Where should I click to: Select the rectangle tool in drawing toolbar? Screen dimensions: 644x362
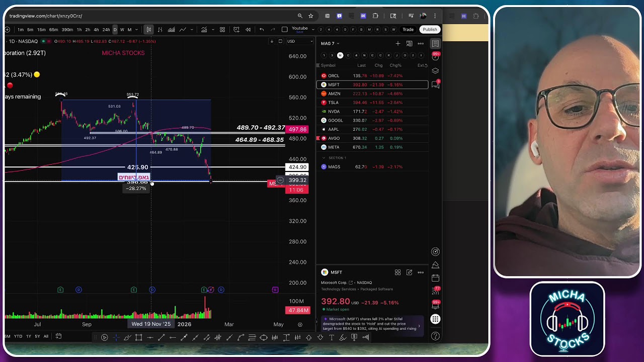(139, 337)
